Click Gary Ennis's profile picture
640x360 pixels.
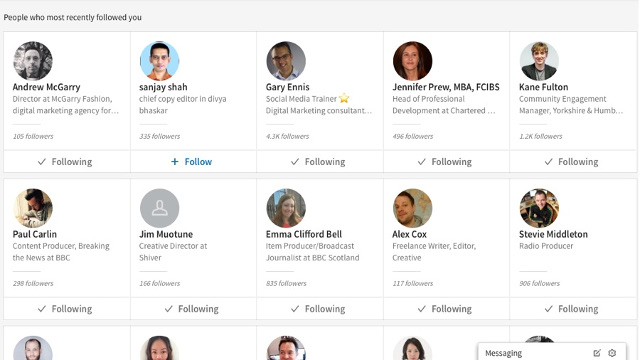coord(286,61)
